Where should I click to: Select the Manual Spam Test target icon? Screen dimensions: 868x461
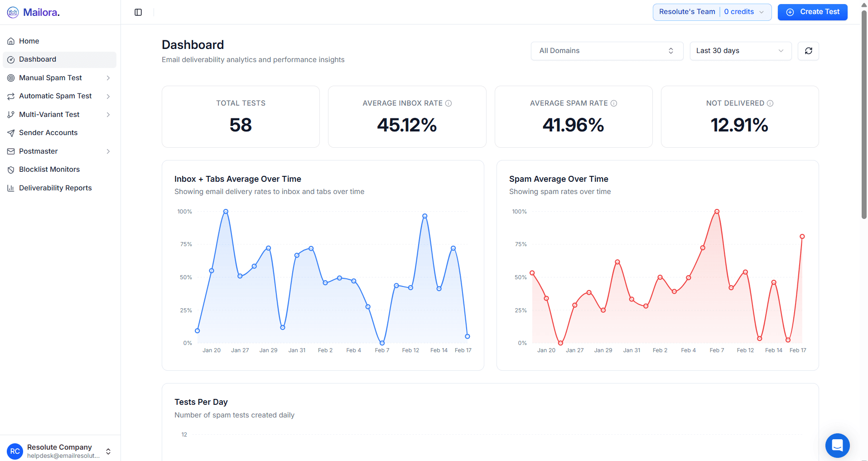click(x=11, y=78)
